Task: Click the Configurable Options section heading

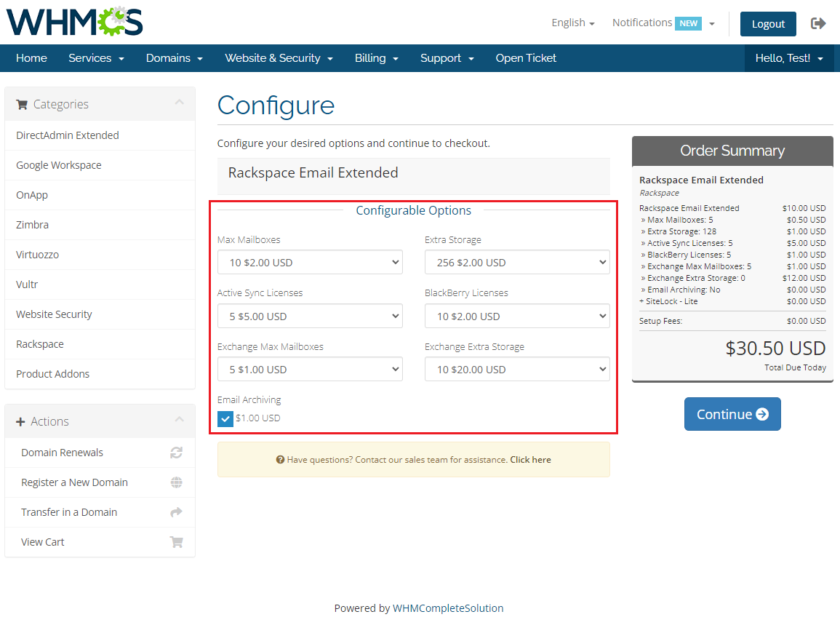Action: pyautogui.click(x=414, y=211)
